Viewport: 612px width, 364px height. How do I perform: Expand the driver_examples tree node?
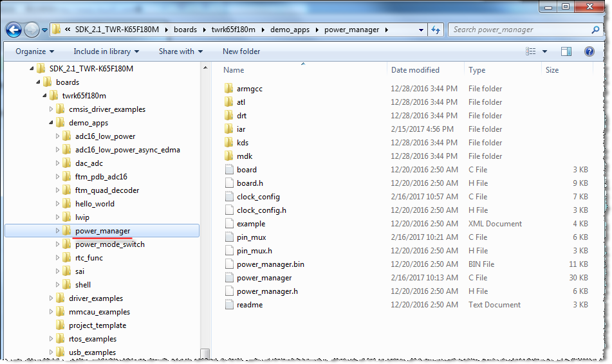51,298
